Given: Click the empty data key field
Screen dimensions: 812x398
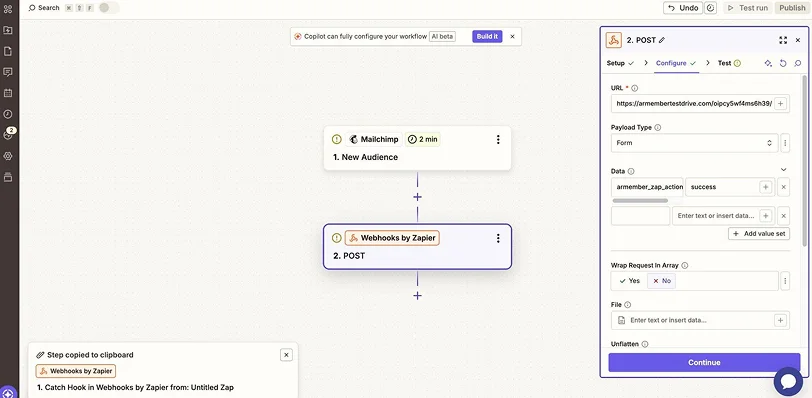Looking at the screenshot, I should [x=641, y=216].
